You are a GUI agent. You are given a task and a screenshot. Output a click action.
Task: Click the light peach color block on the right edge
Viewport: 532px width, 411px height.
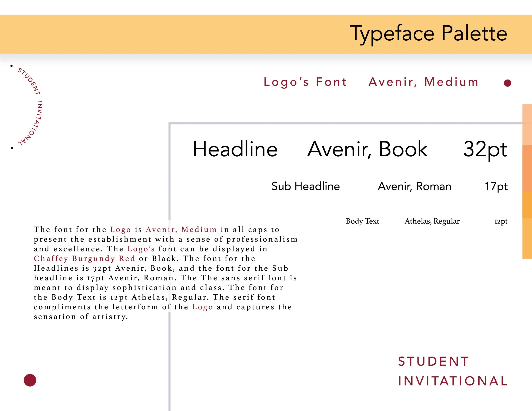pyautogui.click(x=527, y=125)
